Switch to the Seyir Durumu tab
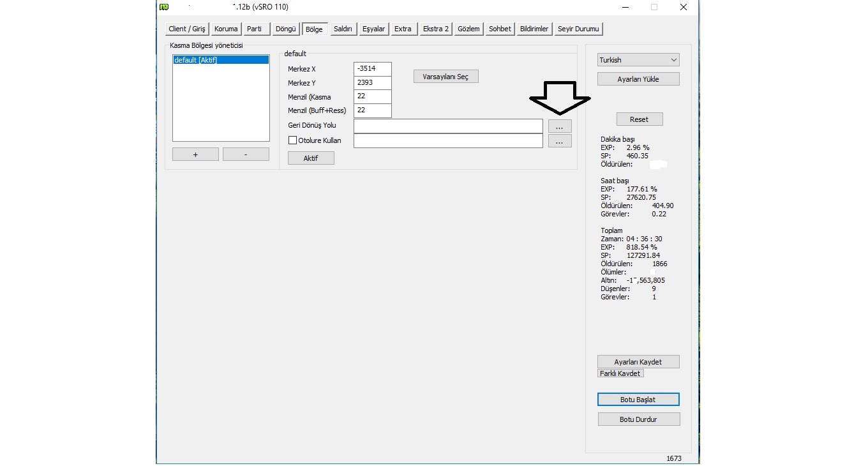This screenshot has height=466, width=868. (578, 29)
